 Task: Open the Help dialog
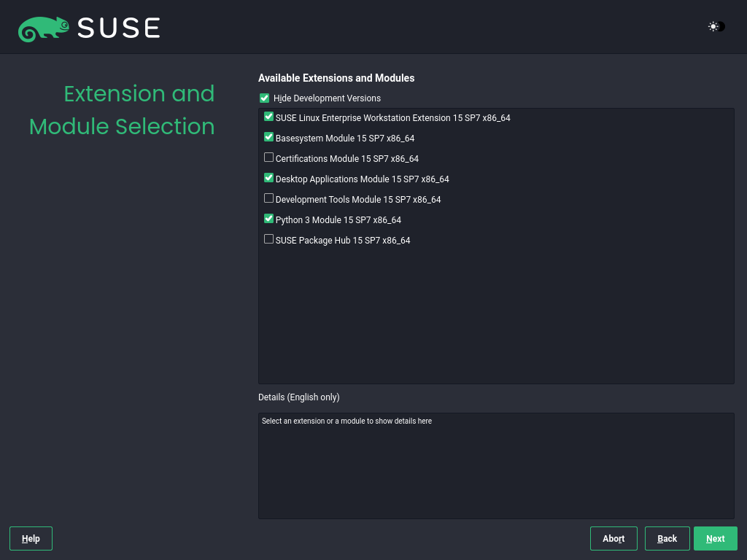coord(31,538)
